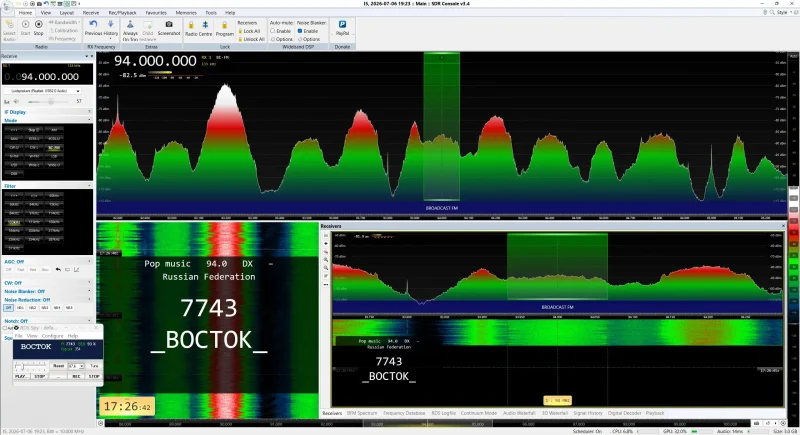The width and height of the screenshot is (800, 435).
Task: Click the quick access undo icon in title bar
Action: click(x=46, y=4)
